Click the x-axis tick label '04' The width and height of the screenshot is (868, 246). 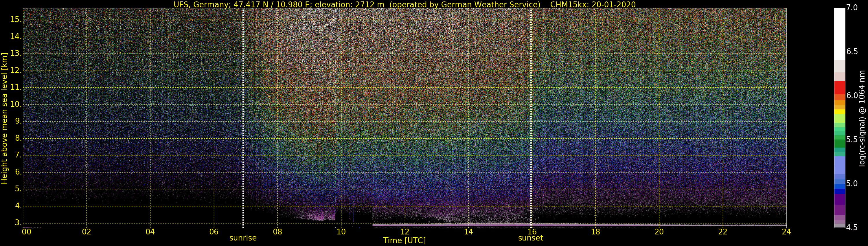150,232
